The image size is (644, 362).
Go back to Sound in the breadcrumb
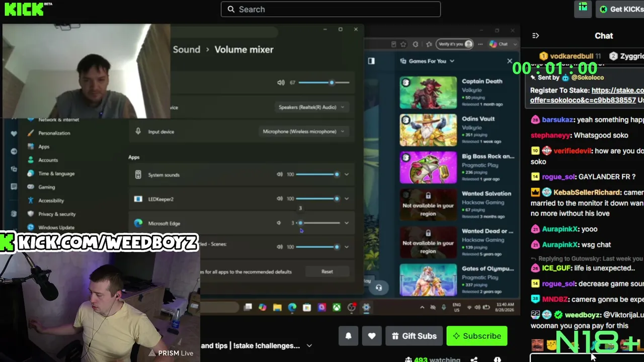[x=187, y=49]
